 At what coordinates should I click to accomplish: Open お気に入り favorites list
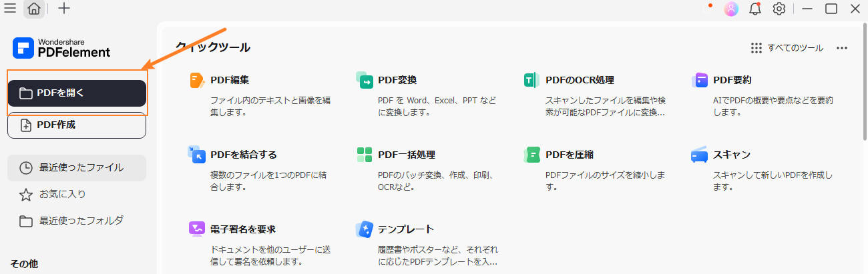click(x=62, y=195)
